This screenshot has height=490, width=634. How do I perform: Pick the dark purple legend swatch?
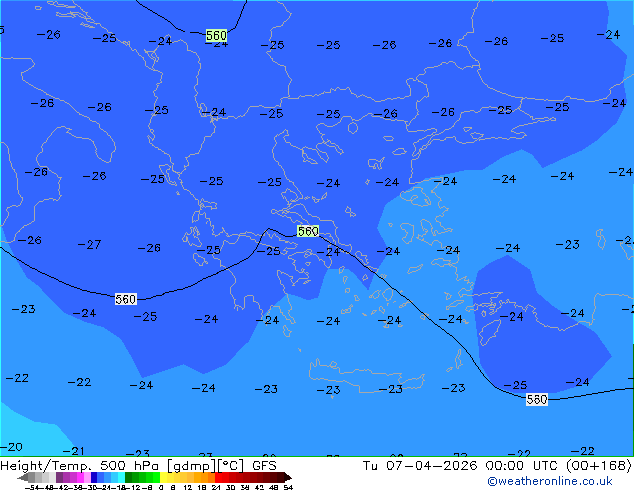point(59,477)
